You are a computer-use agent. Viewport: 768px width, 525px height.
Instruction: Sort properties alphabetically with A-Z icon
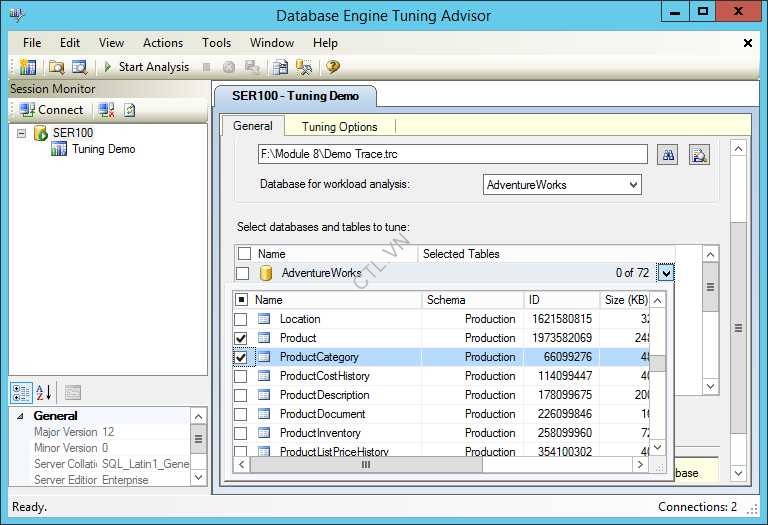pos(44,392)
